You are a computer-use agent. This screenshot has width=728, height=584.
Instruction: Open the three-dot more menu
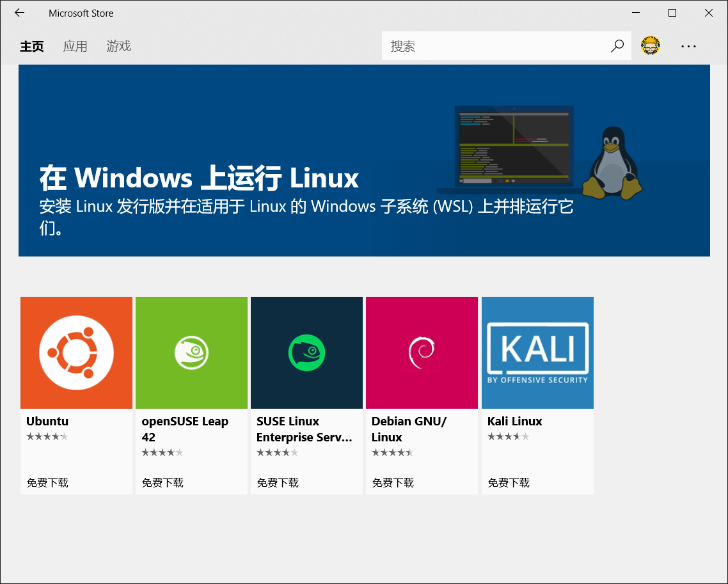(x=688, y=46)
